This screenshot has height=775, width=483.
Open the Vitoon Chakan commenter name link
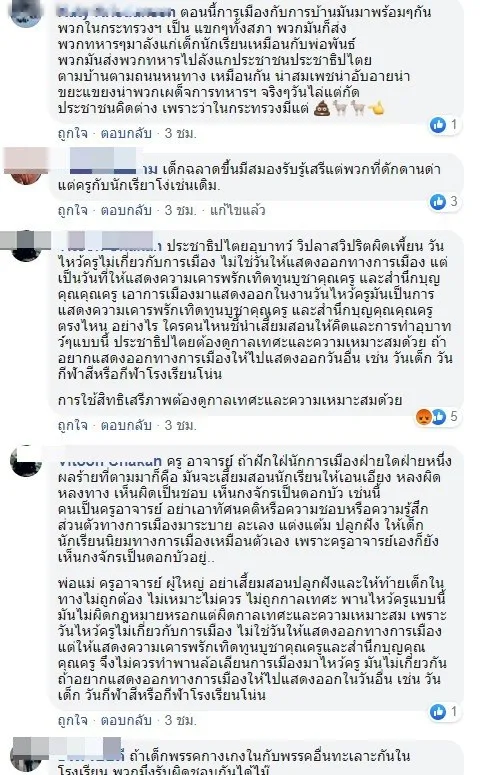point(110,462)
